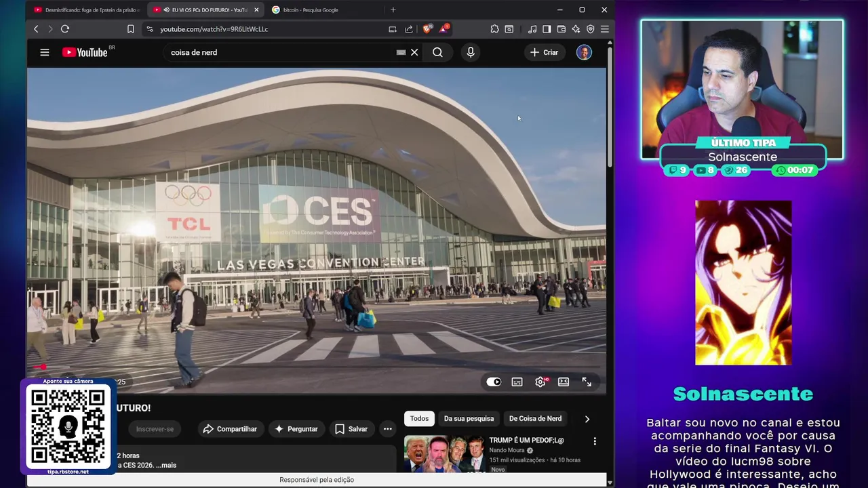View site information icon beside the URL
Image resolution: width=868 pixels, height=488 pixels.
click(150, 29)
